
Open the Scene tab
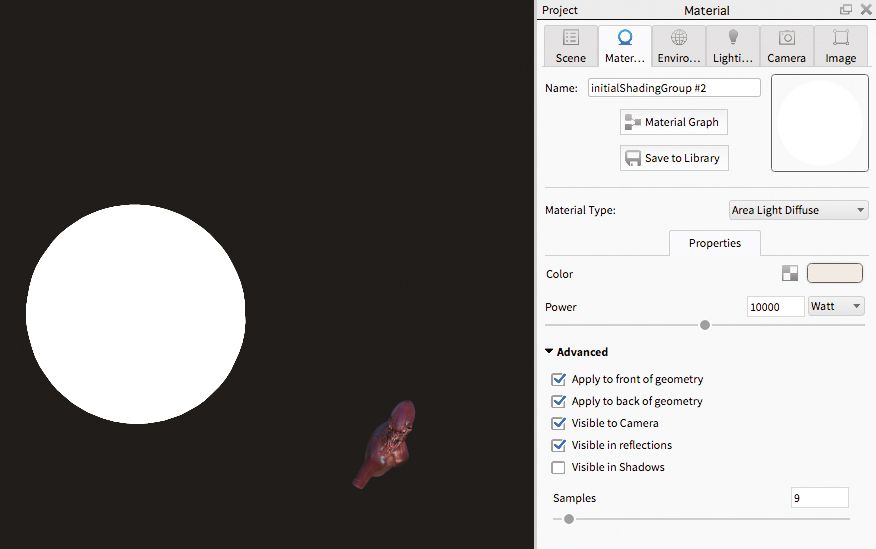(x=570, y=46)
